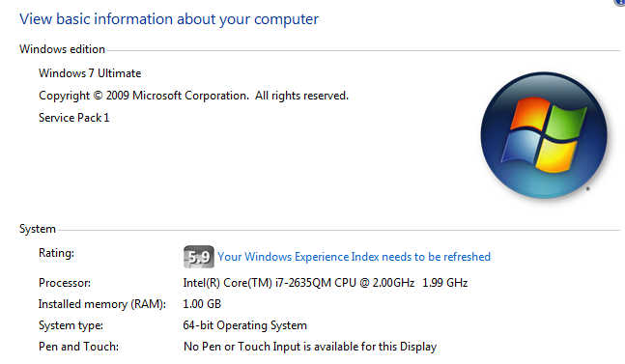Click the 'Rating:' label
This screenshot has height=364, width=625.
tap(56, 253)
